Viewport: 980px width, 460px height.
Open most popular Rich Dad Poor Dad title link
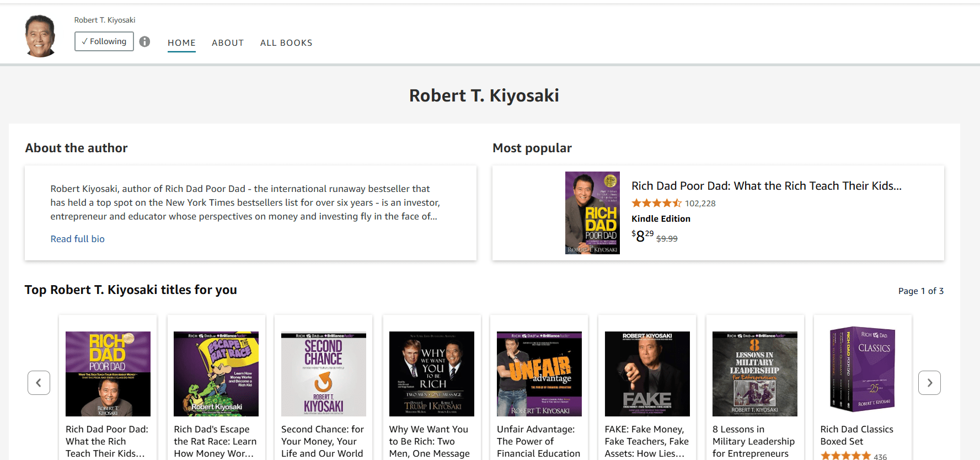pos(767,186)
